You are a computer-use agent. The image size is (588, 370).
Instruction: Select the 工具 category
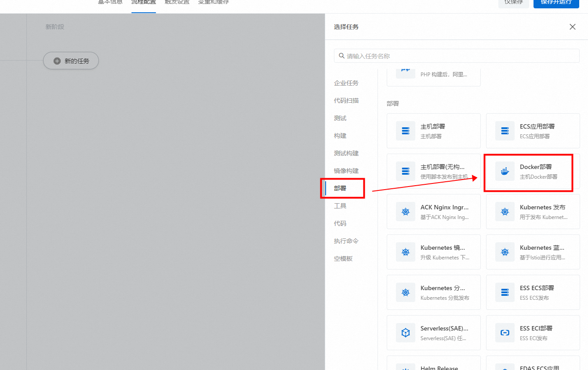pyautogui.click(x=340, y=206)
